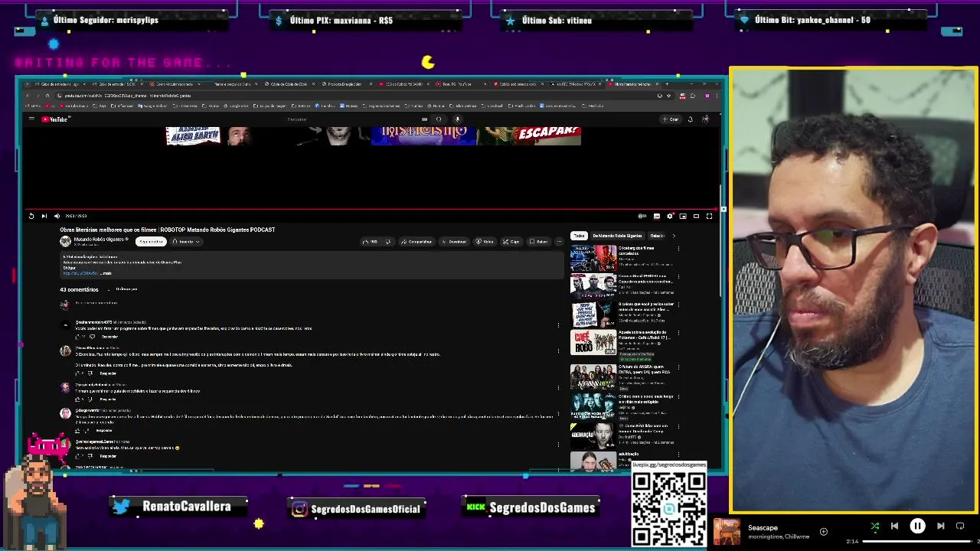
Task: Click the Seascape song title
Action: [x=763, y=528]
